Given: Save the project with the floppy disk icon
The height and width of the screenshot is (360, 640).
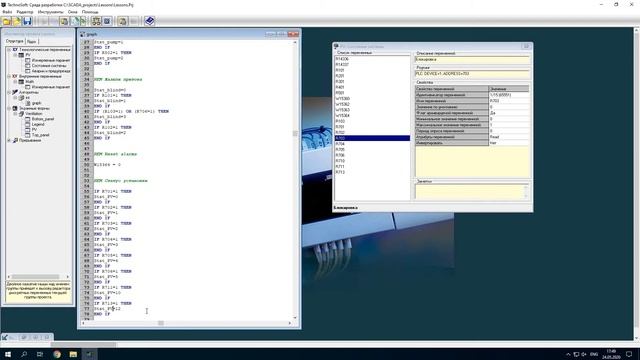Looking at the screenshot, I should tap(27, 21).
